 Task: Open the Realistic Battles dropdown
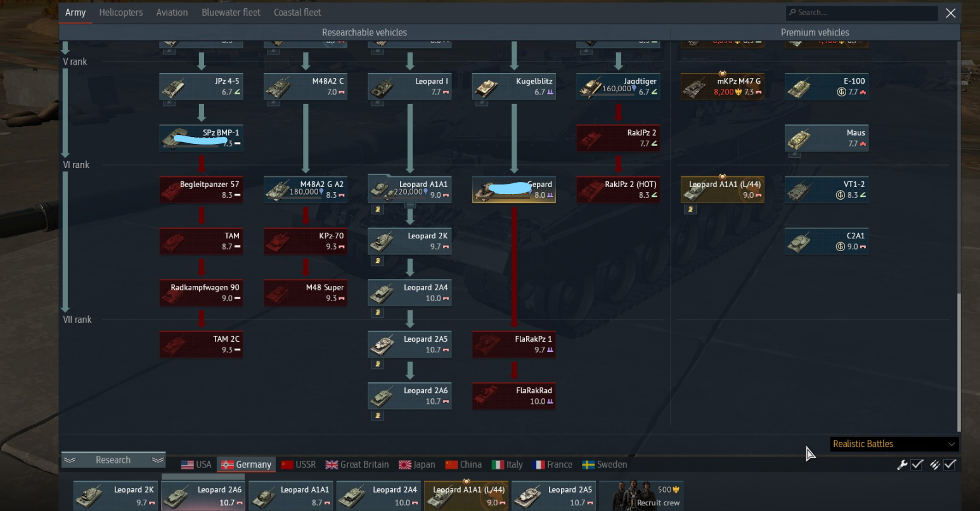point(894,444)
